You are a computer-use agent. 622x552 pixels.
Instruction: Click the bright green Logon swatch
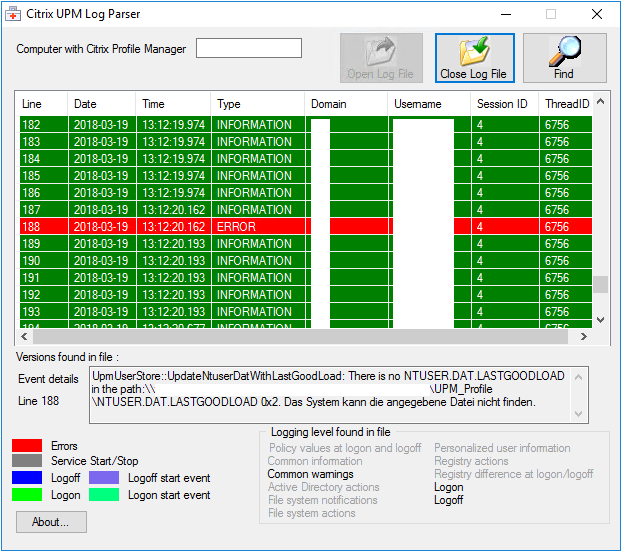(x=27, y=494)
